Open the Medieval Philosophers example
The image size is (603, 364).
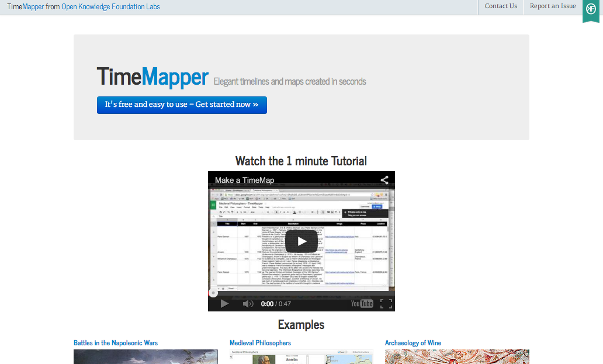click(x=260, y=343)
